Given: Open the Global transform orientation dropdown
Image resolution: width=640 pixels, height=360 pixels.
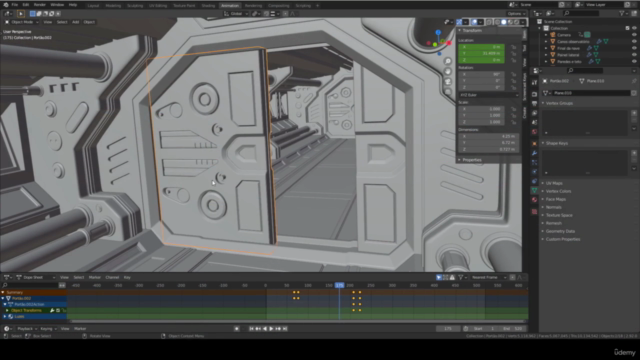Looking at the screenshot, I should tap(236, 13).
